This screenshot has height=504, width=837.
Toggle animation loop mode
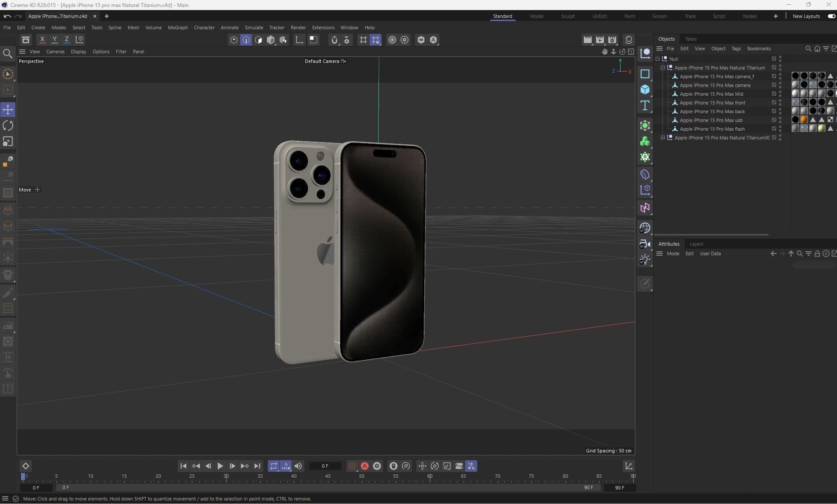pyautogui.click(x=273, y=466)
